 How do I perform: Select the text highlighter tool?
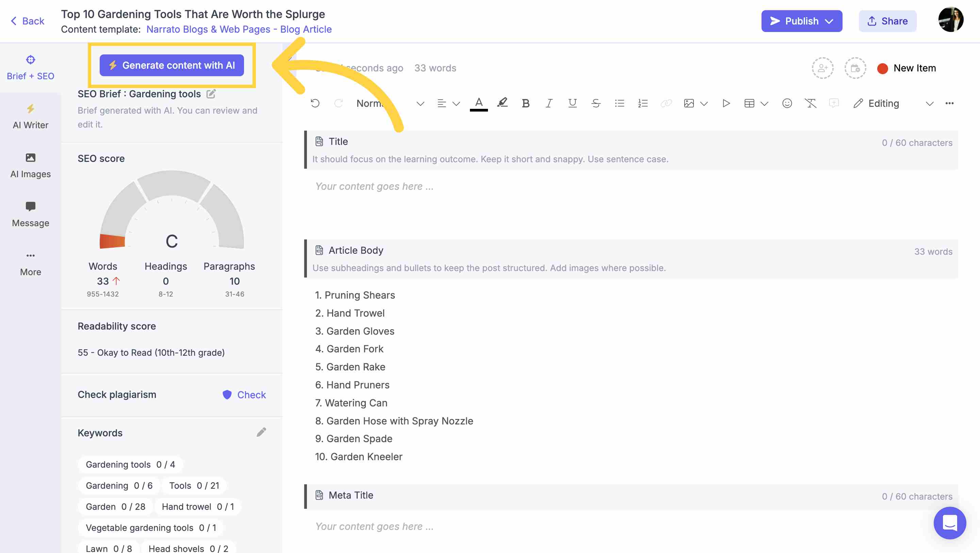click(502, 103)
